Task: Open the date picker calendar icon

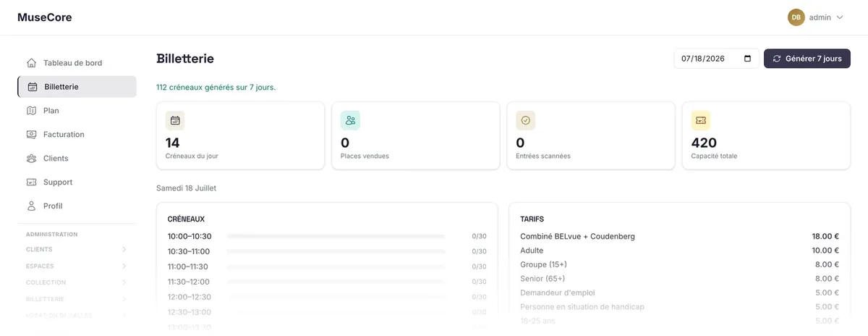Action: point(747,59)
